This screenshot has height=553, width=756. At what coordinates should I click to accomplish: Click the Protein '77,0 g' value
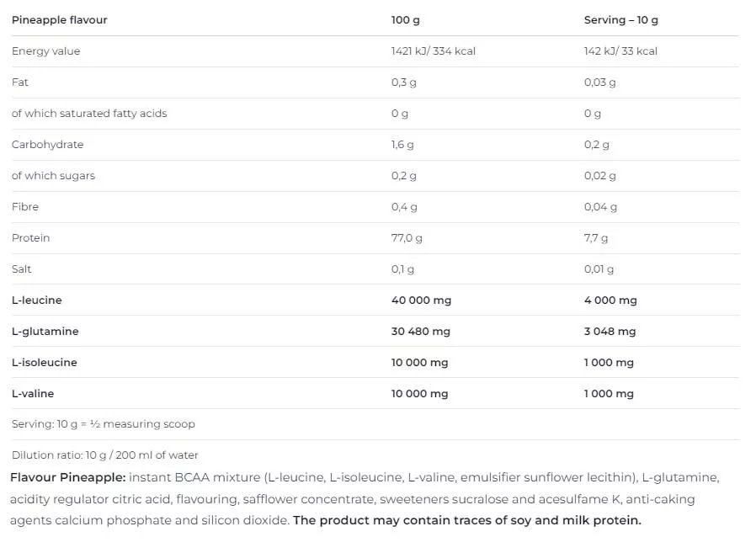pos(407,238)
